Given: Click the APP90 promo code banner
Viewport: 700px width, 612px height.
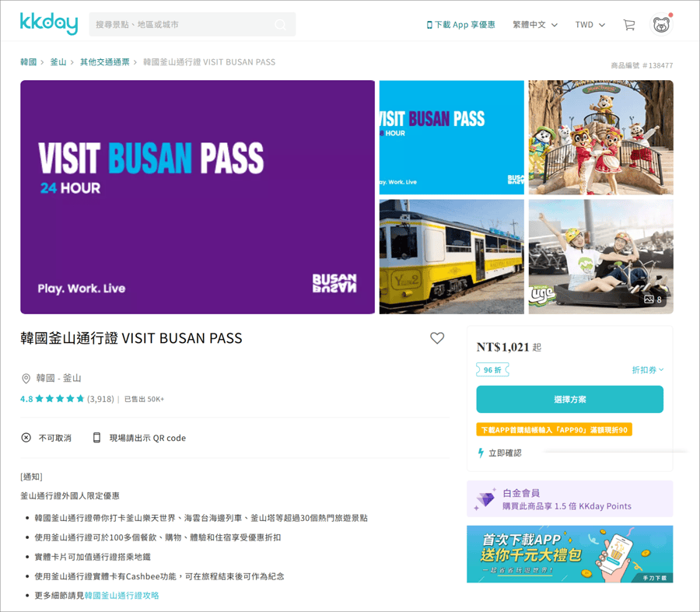Looking at the screenshot, I should [x=554, y=429].
